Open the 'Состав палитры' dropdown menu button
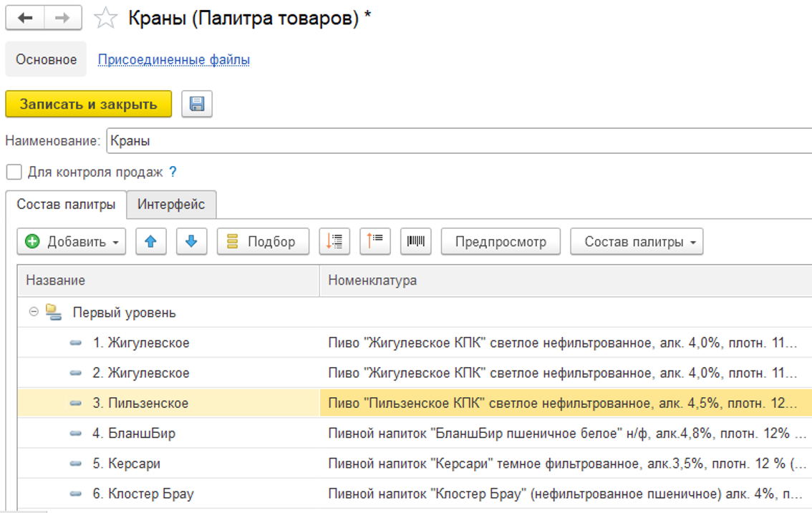 [x=637, y=242]
